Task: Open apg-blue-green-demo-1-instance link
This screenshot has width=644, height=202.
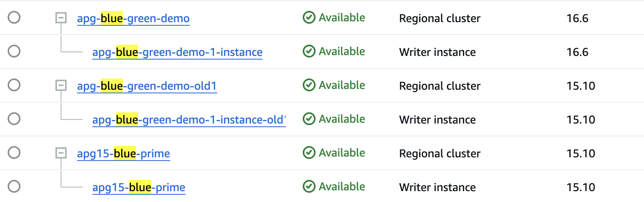Action: pyautogui.click(x=177, y=52)
